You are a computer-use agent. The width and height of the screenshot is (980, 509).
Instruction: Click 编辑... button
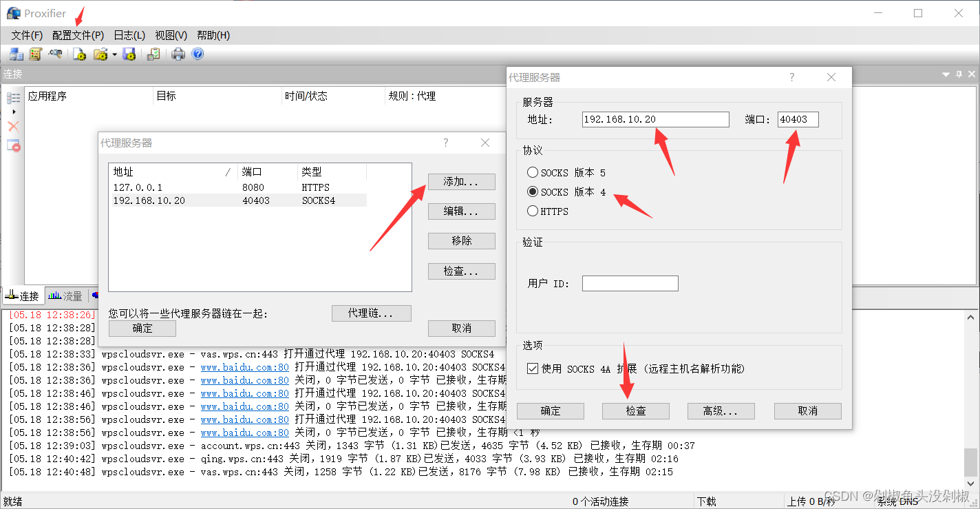(462, 211)
